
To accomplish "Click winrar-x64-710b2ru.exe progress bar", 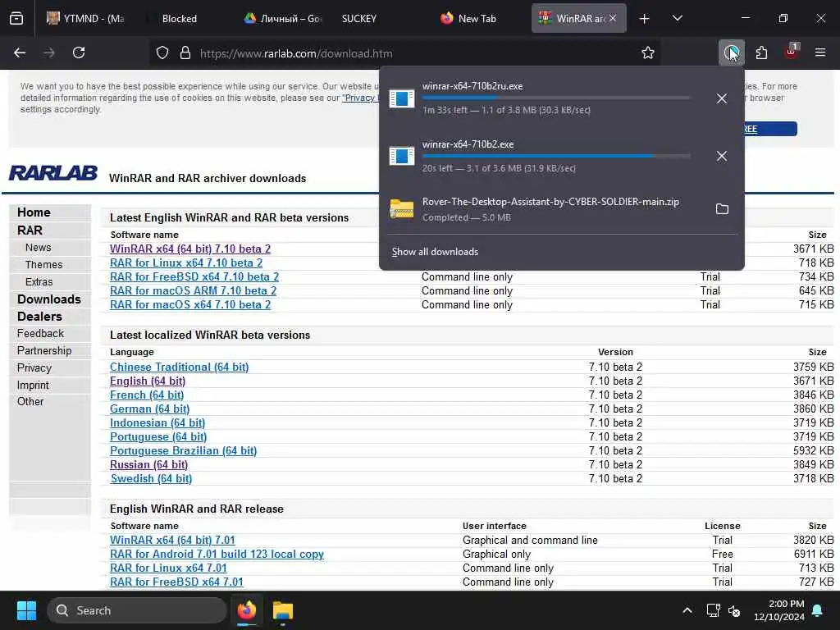I will click(556, 98).
